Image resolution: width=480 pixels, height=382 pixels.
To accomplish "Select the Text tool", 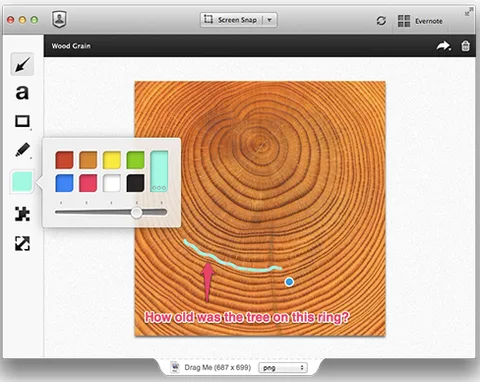I will tap(22, 92).
